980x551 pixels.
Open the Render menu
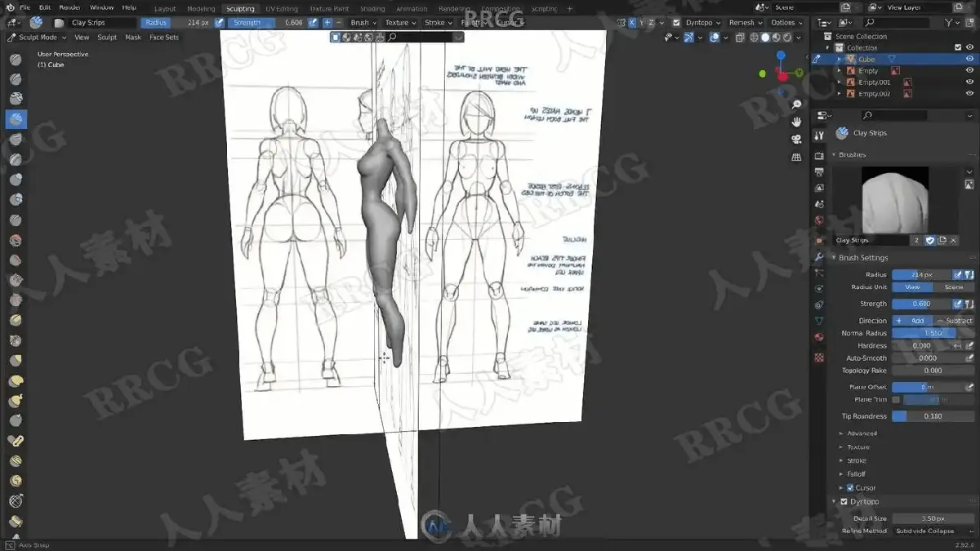[69, 7]
